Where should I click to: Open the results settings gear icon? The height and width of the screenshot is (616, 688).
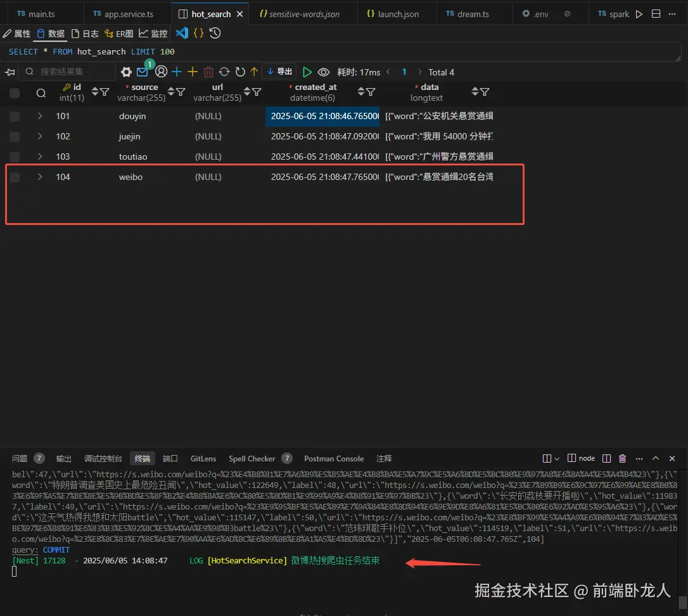126,72
